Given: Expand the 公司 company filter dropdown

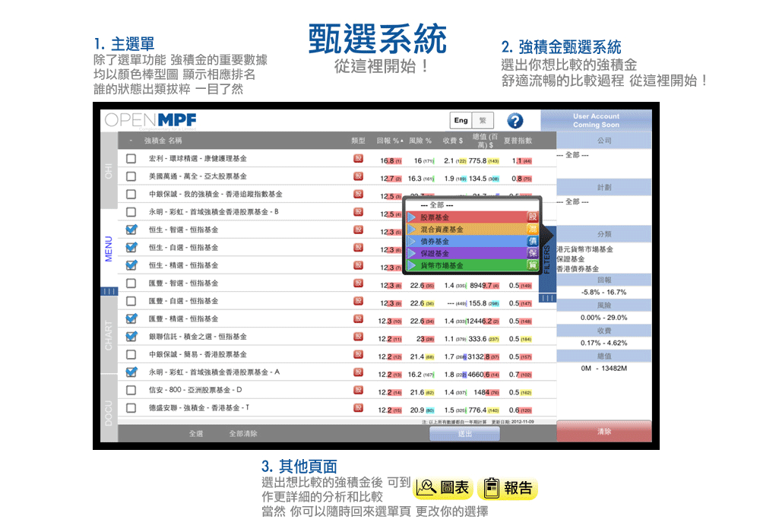Looking at the screenshot, I should [603, 155].
